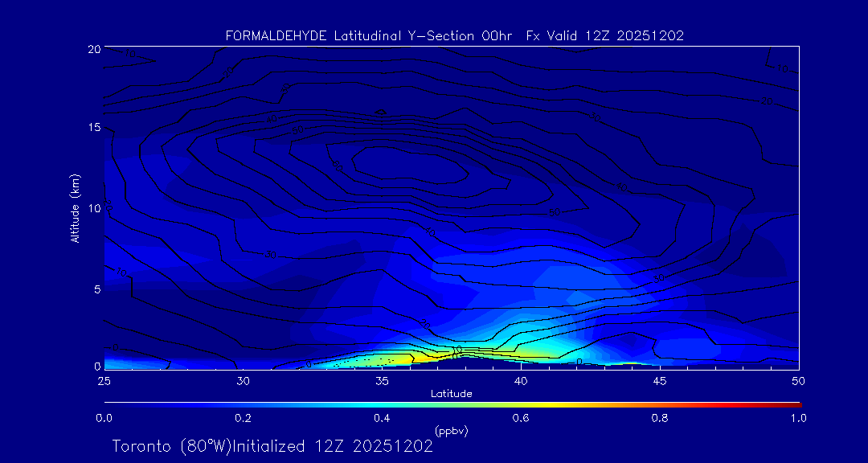The image size is (868, 463).
Task: Click the 15 tick on the altitude axis
Action: 92,128
